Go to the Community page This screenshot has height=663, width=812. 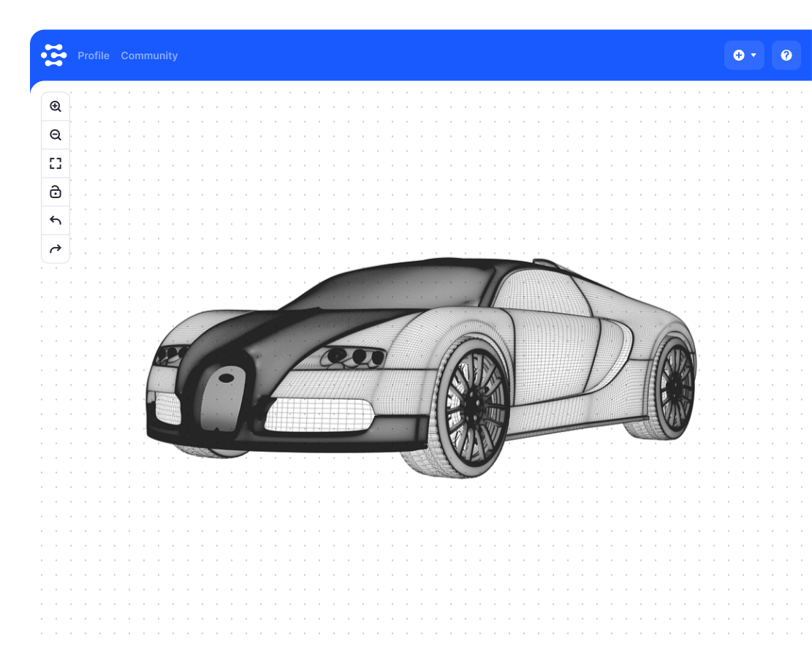[149, 56]
